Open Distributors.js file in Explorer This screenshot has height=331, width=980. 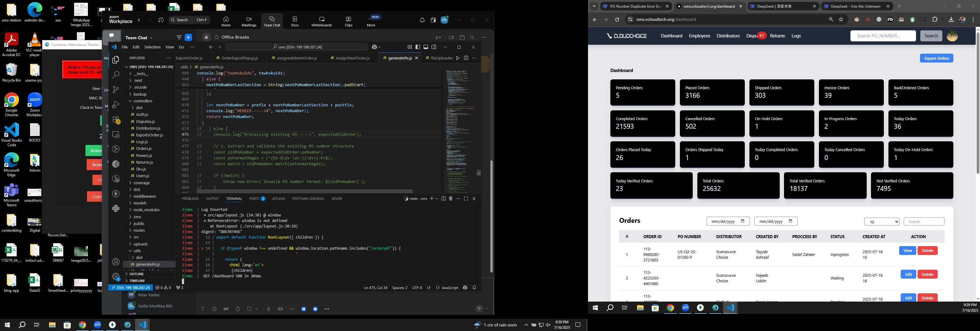click(148, 129)
